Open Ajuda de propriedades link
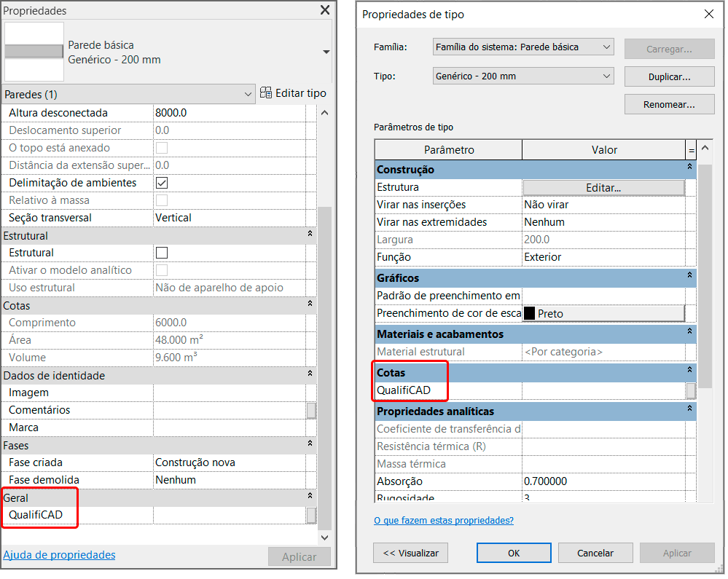 coord(59,555)
